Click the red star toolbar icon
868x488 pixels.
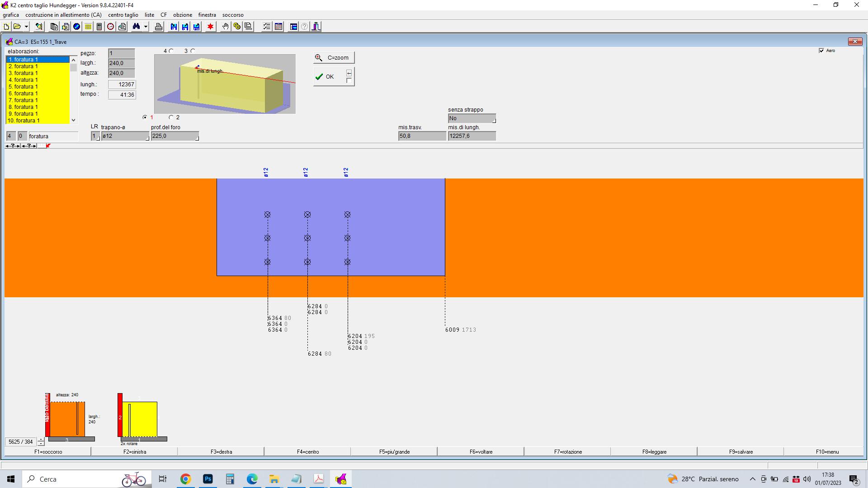pyautogui.click(x=210, y=27)
